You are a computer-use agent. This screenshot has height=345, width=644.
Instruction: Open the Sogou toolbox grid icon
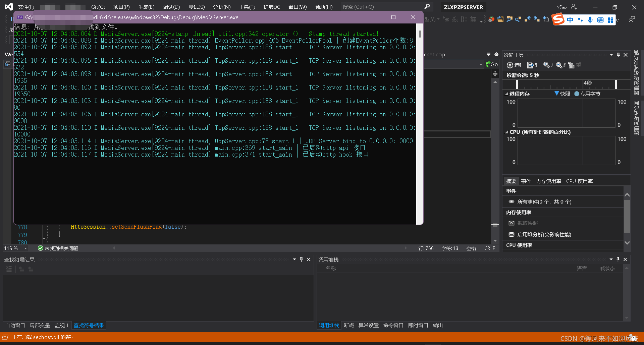coord(610,20)
